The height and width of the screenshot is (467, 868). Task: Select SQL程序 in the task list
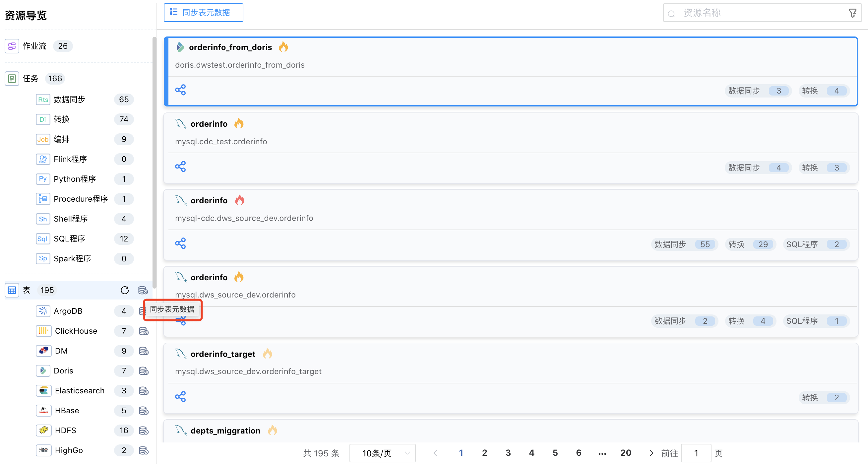point(69,239)
